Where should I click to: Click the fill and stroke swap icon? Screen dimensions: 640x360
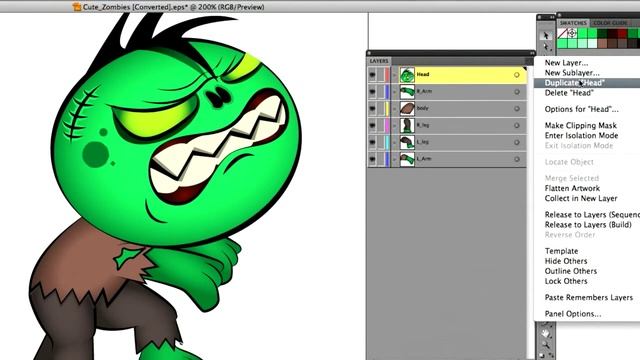(551, 355)
